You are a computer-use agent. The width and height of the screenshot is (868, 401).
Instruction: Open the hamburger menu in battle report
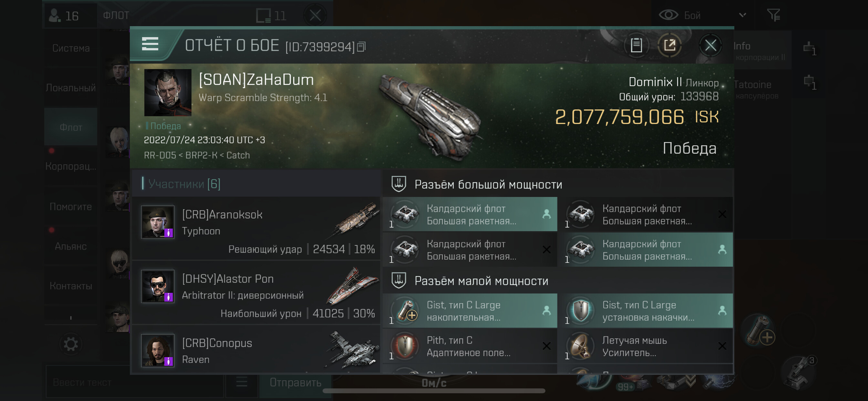coord(150,44)
